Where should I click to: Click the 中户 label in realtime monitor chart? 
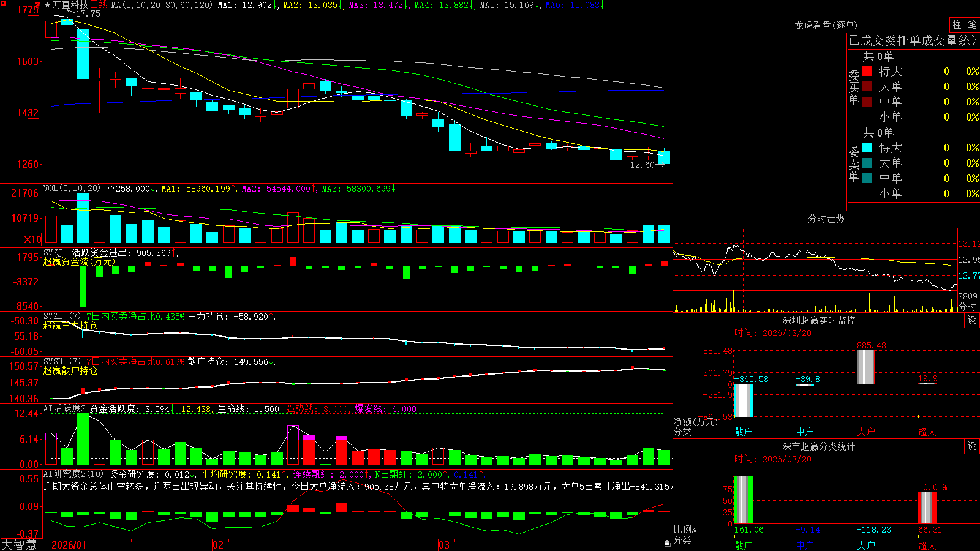pyautogui.click(x=805, y=432)
